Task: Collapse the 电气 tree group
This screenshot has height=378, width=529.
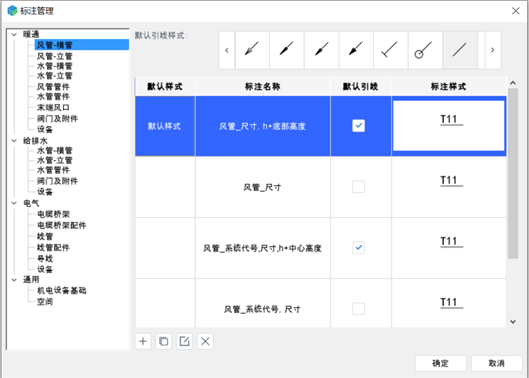Action: click(x=15, y=203)
